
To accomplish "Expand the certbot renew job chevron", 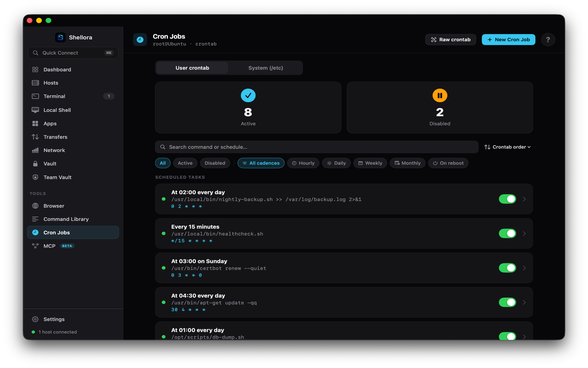I will [524, 268].
